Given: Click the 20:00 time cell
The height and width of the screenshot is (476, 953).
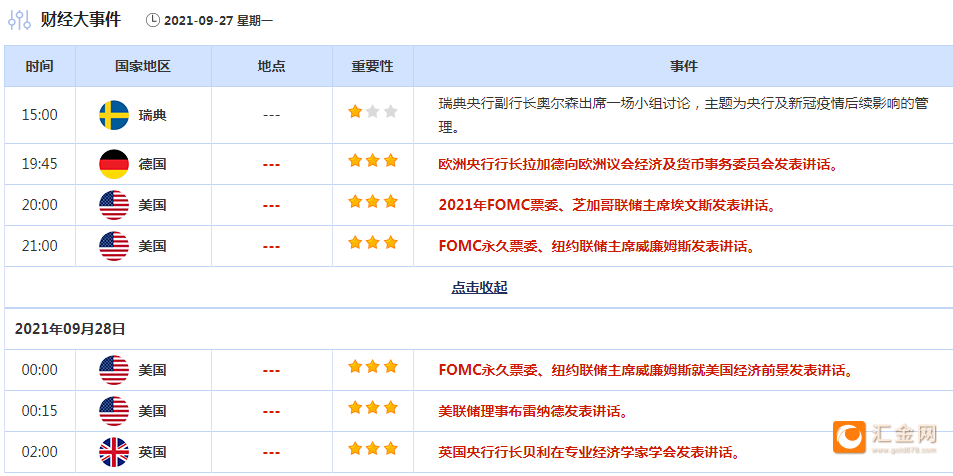Looking at the screenshot, I should pos(40,205).
